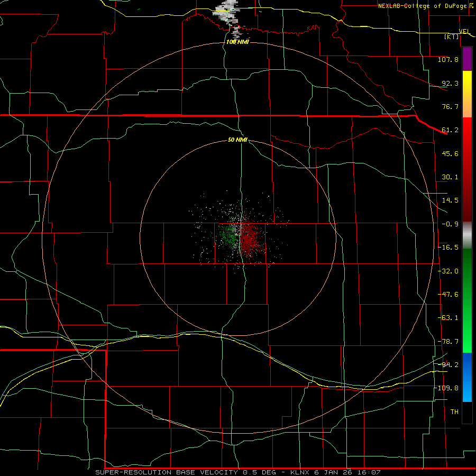Click the 45.6 scale value
The width and height of the screenshot is (476, 476).
tap(450, 153)
